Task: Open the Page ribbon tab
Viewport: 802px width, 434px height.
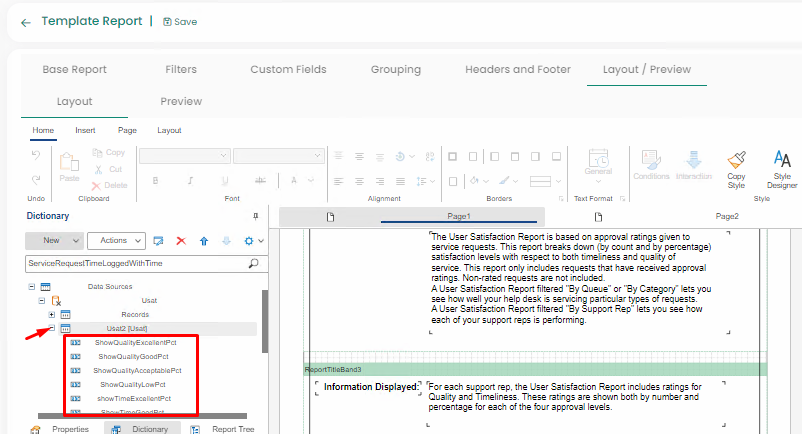Action: (127, 130)
